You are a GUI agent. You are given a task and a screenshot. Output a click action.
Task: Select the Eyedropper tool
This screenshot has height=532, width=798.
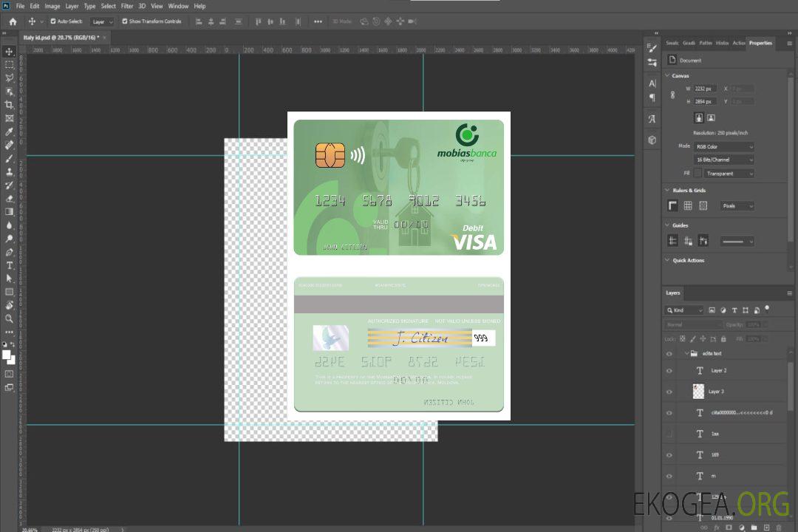click(9, 132)
